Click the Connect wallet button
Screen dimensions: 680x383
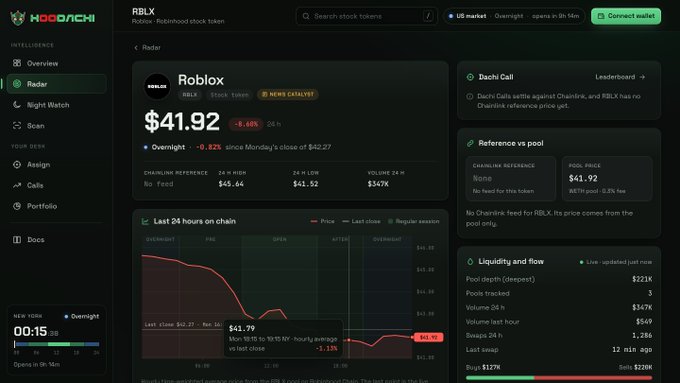[626, 16]
